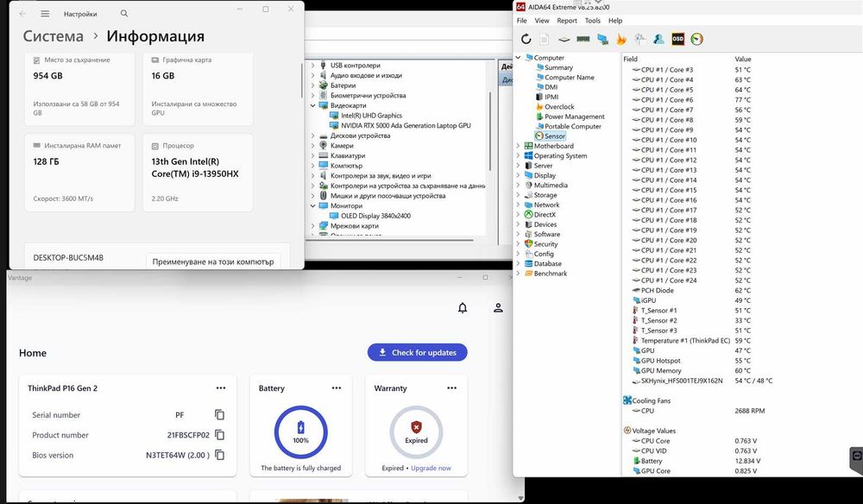Copy the Bios version N3TET64W

pyautogui.click(x=219, y=455)
